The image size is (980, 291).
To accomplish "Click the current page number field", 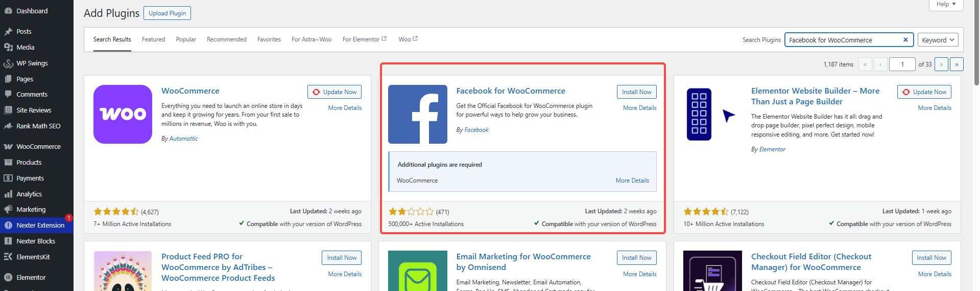I will click(902, 64).
